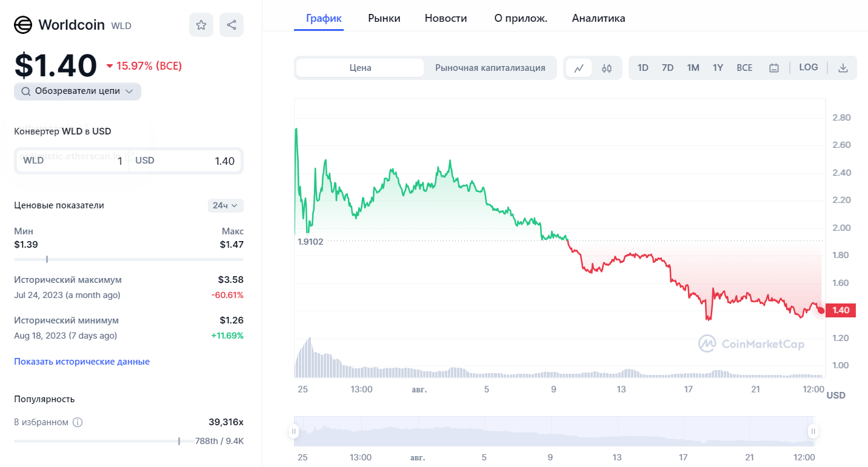
Task: Click the right handle of range navigator
Action: pos(812,432)
